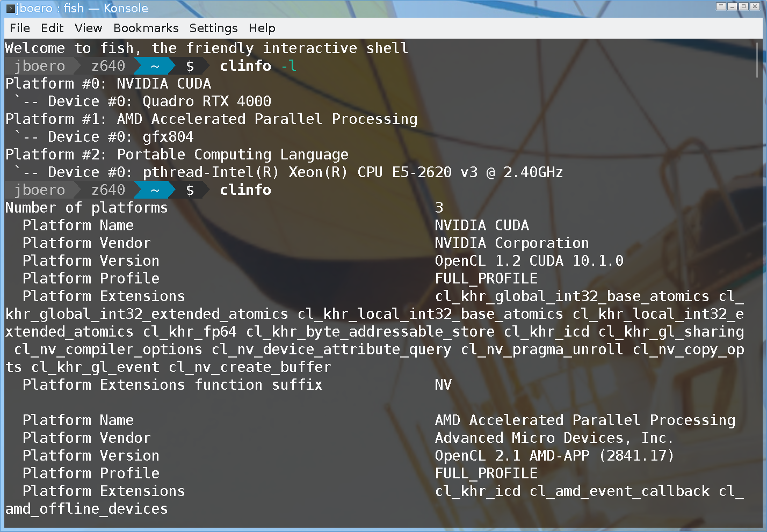Open the Settings menu
Image resolution: width=767 pixels, height=532 pixels.
pos(213,28)
